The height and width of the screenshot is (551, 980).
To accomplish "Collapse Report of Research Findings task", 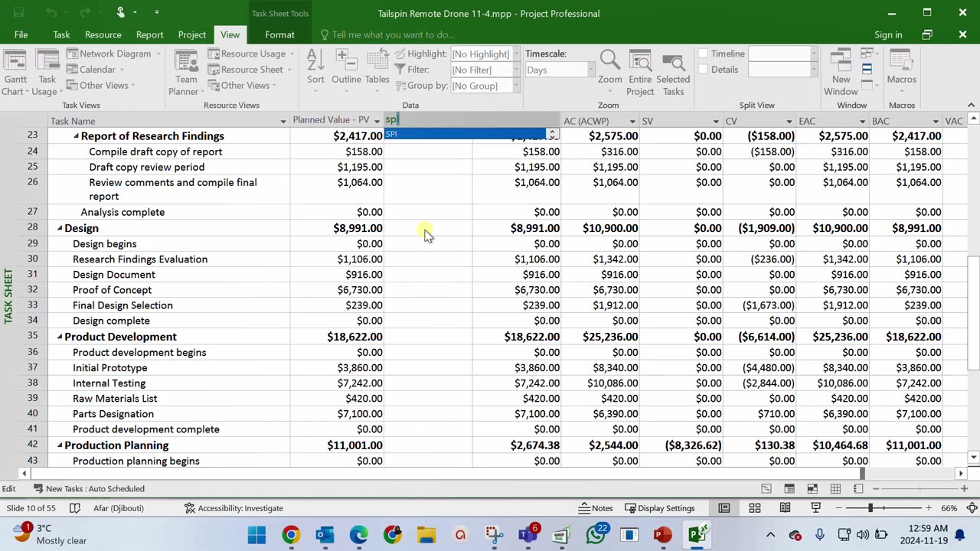I will (76, 136).
